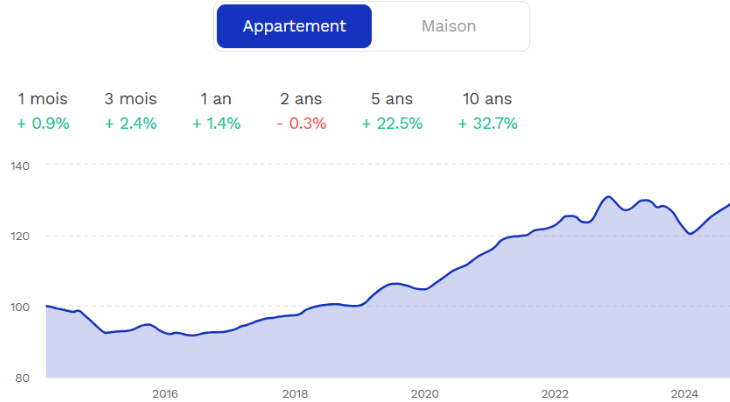Choose the 2 ans period
This screenshot has width=730, height=402.
pos(303,99)
